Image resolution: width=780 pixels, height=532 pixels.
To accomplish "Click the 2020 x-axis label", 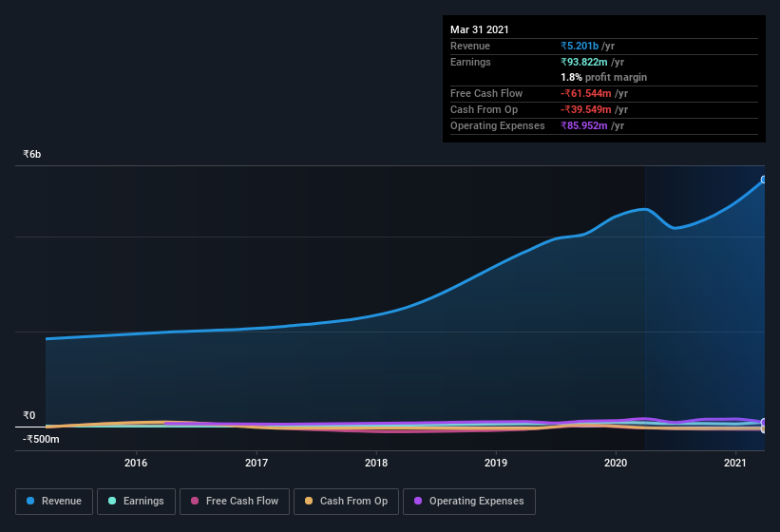I will [x=616, y=463].
